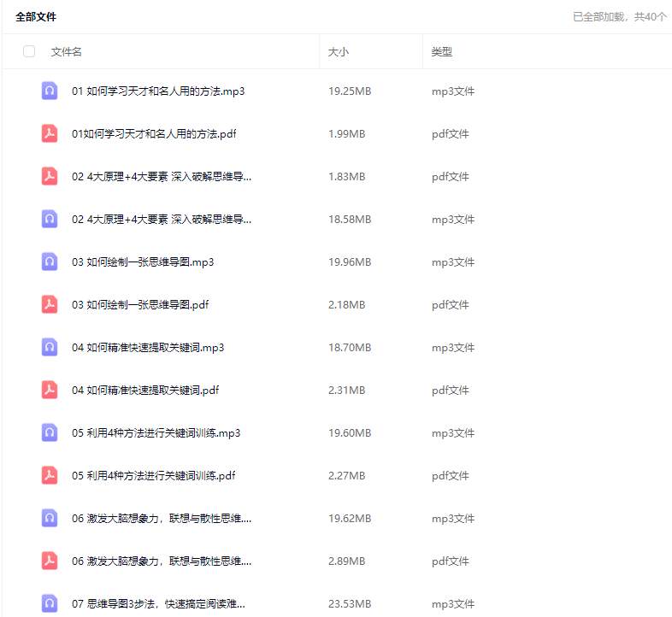Go to the 全部文件 breadcrumb

click(x=36, y=16)
